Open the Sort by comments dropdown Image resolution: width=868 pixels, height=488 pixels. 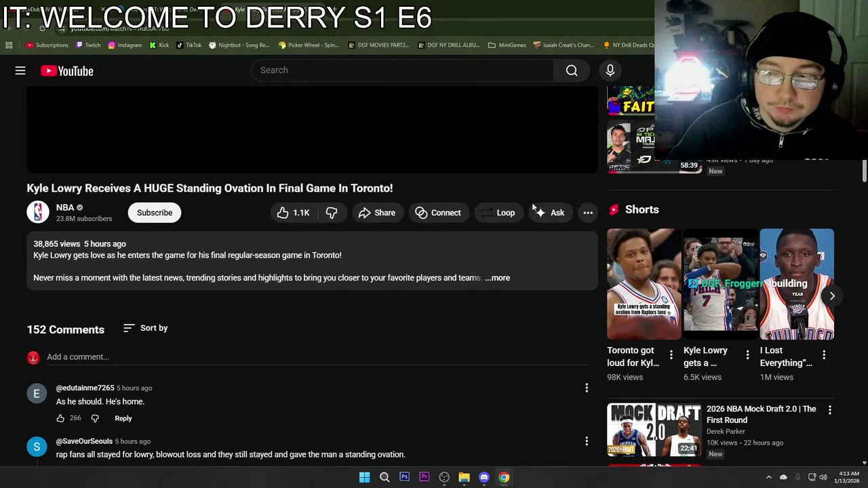click(145, 328)
